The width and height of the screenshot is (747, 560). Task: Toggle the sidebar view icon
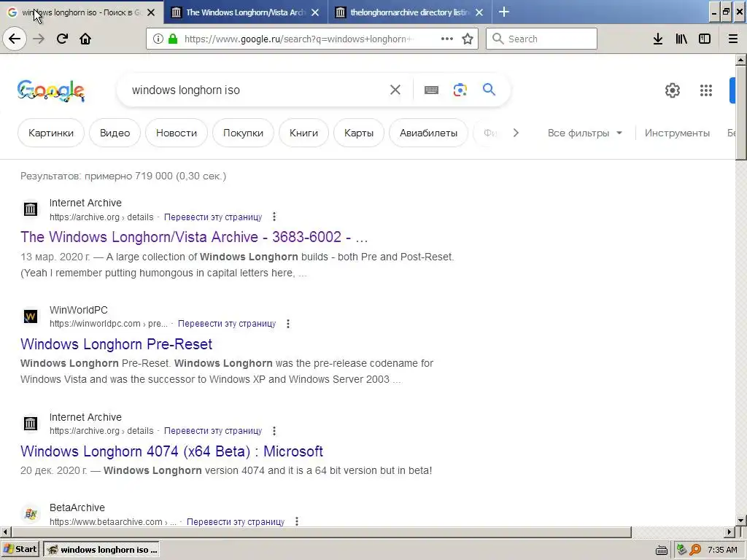(x=705, y=39)
